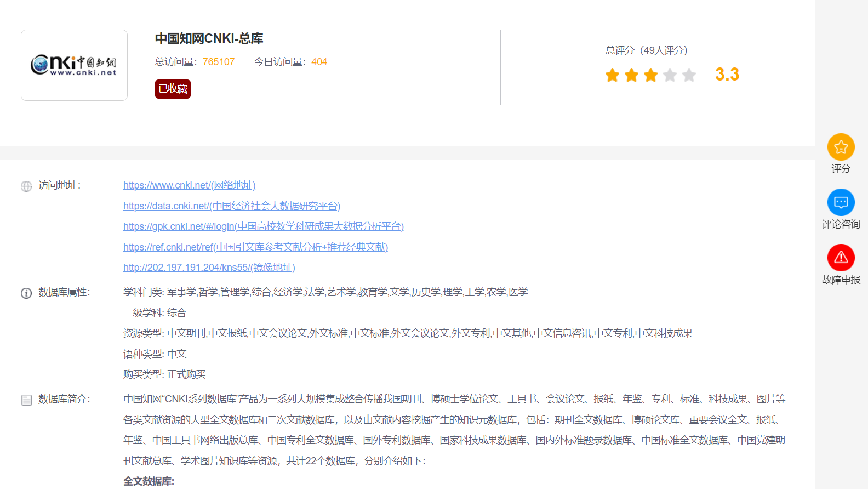
Task: Click the 资源类型 row text
Action: click(x=408, y=333)
